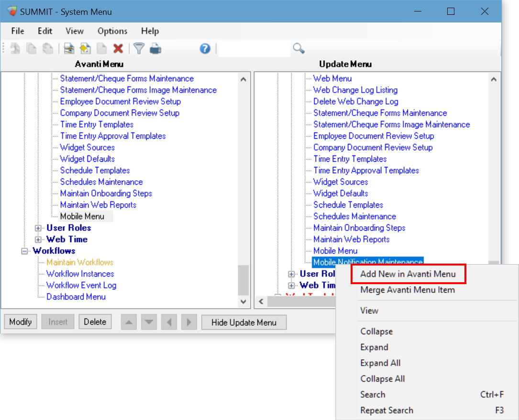Click the filter funnel icon

pos(139,49)
